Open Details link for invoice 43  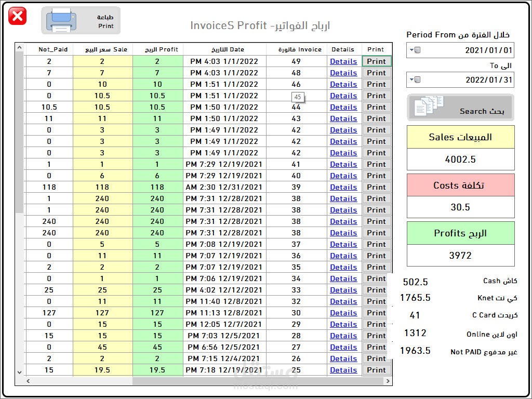pos(343,119)
